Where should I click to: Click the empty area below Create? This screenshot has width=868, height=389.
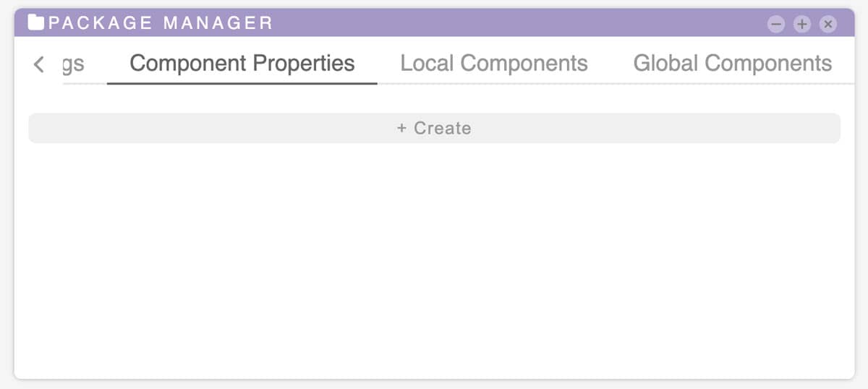[x=434, y=260]
